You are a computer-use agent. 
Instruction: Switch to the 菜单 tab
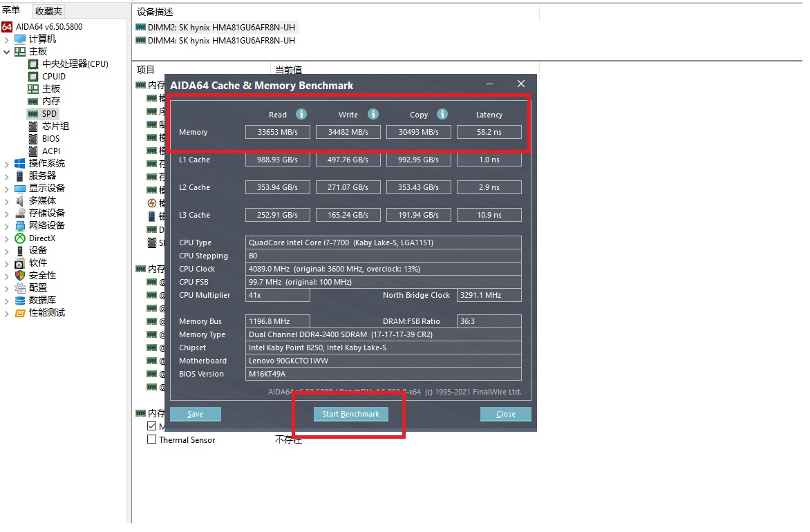point(11,10)
